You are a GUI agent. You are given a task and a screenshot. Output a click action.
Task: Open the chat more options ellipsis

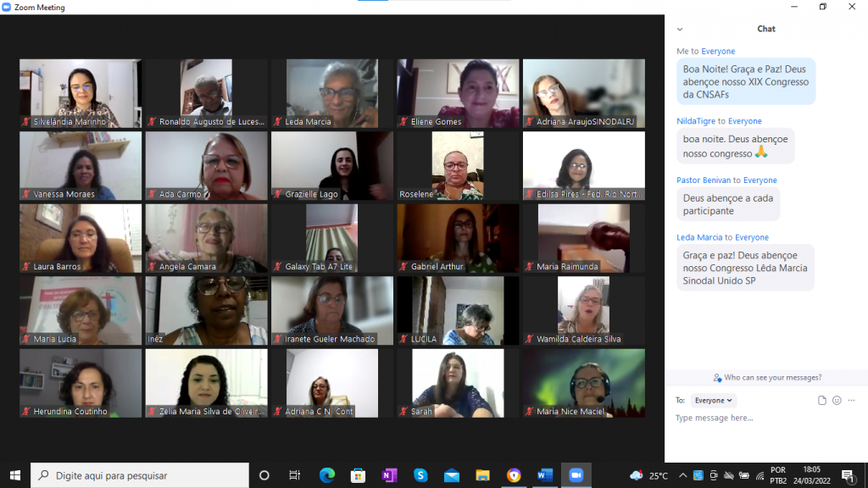coord(852,401)
